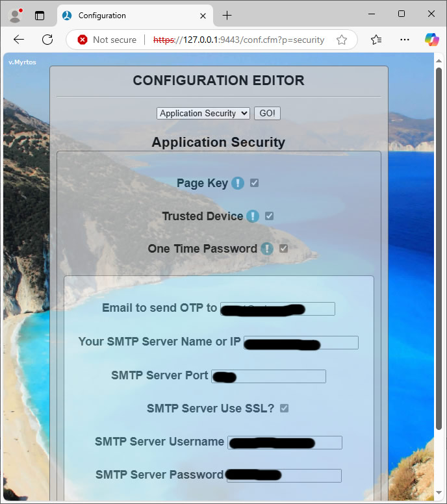447x504 pixels.
Task: Click the One Time Password info icon
Action: 267,249
